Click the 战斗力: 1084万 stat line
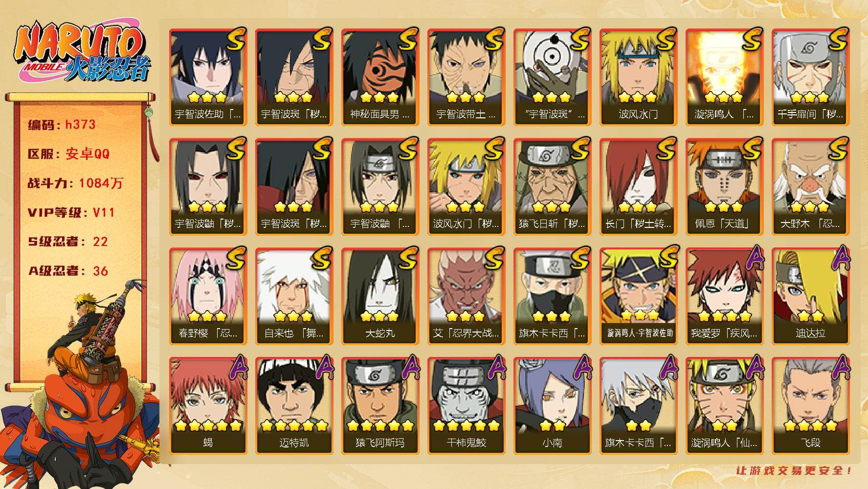868x489 pixels. tap(75, 183)
